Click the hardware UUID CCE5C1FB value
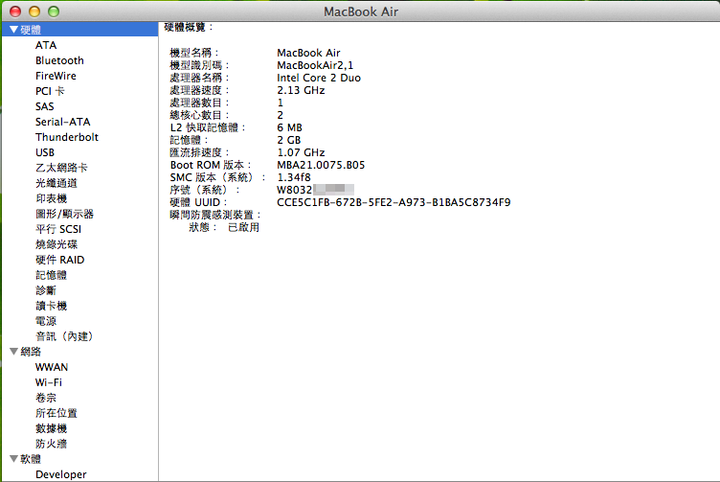Screen dimensions: 720x482 394,202
